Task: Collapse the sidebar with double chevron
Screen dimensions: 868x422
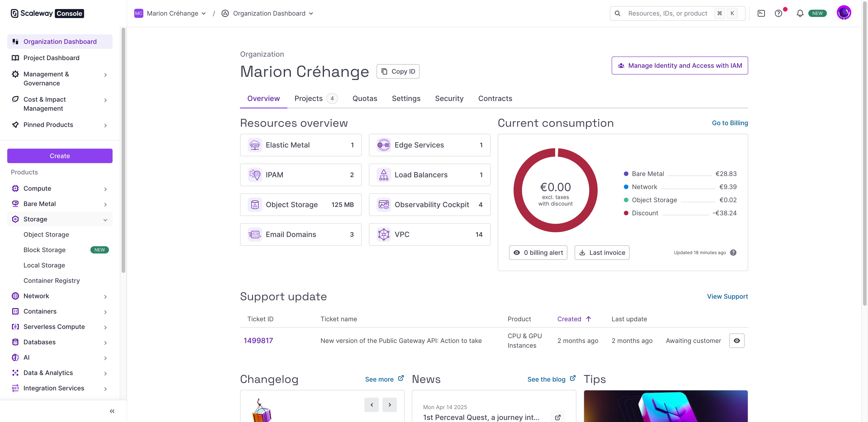Action: (112, 411)
